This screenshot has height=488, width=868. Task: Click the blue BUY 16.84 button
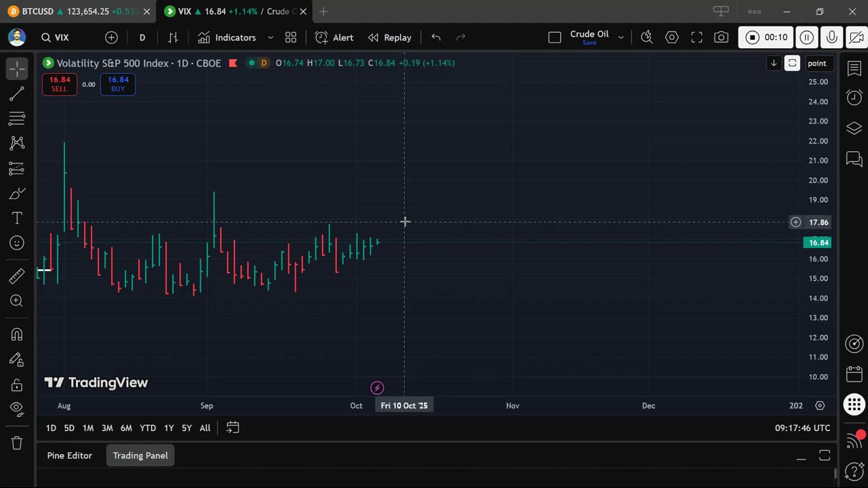tap(118, 84)
